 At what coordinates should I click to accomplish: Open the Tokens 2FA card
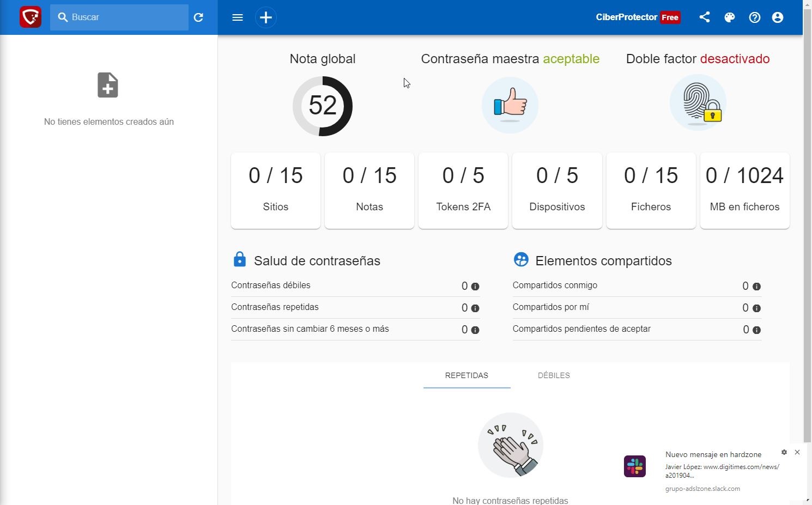pos(463,190)
